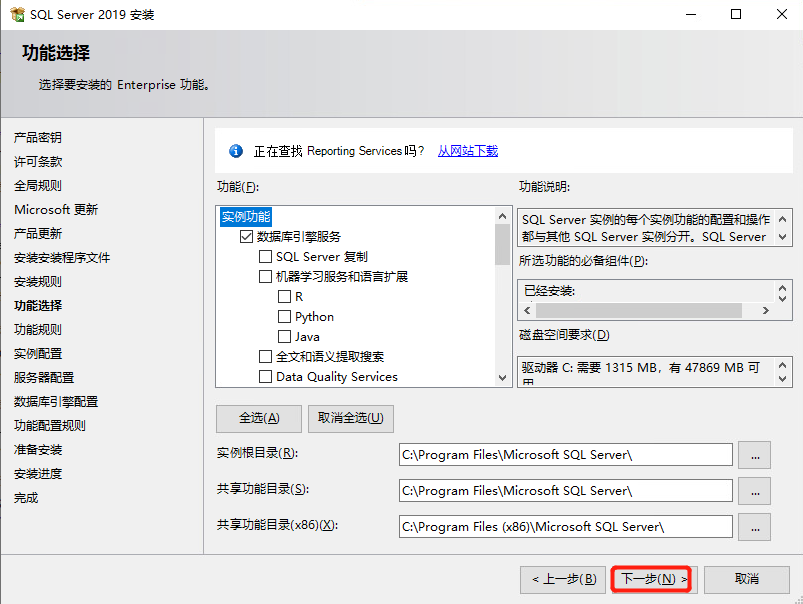Click feature list scroll up arrow
The height and width of the screenshot is (604, 803).
pyautogui.click(x=502, y=217)
